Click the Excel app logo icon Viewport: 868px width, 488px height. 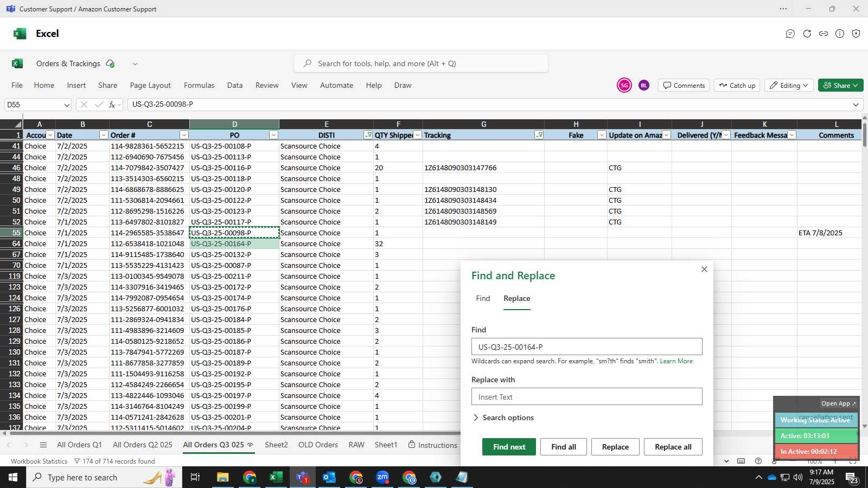(x=20, y=34)
